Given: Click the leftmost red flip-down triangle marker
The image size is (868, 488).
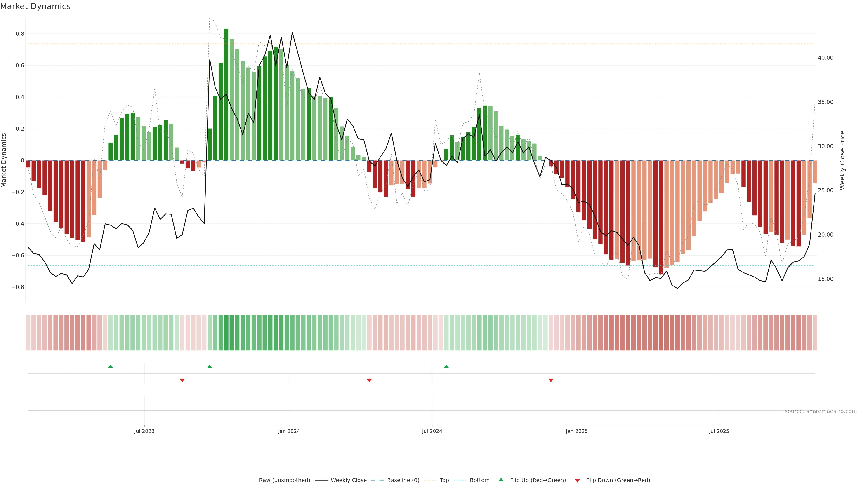Looking at the screenshot, I should coord(182,380).
